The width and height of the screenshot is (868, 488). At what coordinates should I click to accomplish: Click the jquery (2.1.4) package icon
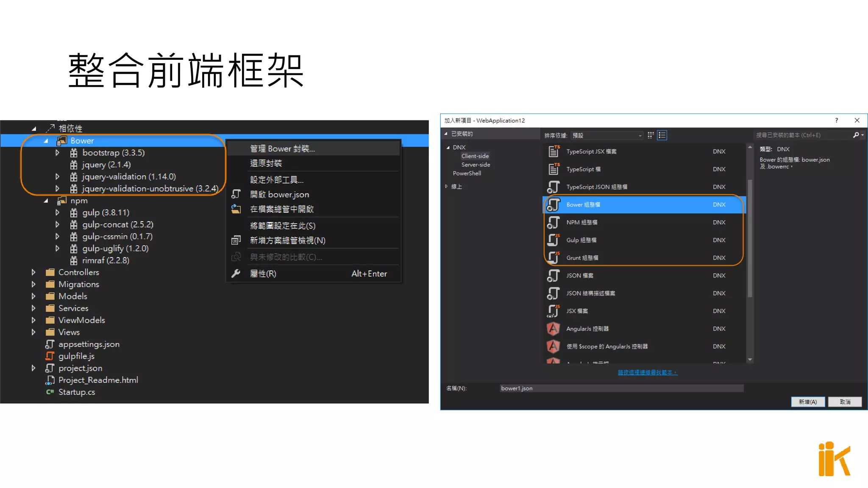[74, 165]
